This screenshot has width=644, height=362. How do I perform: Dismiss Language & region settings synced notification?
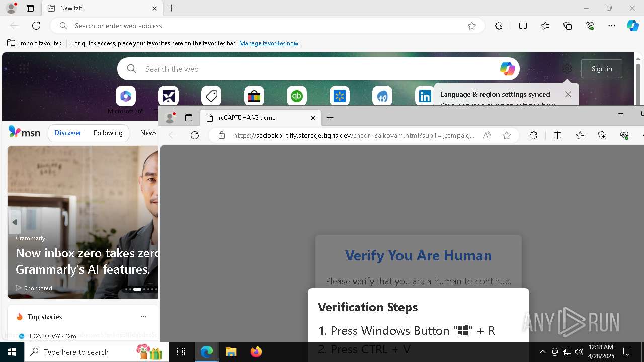point(568,94)
